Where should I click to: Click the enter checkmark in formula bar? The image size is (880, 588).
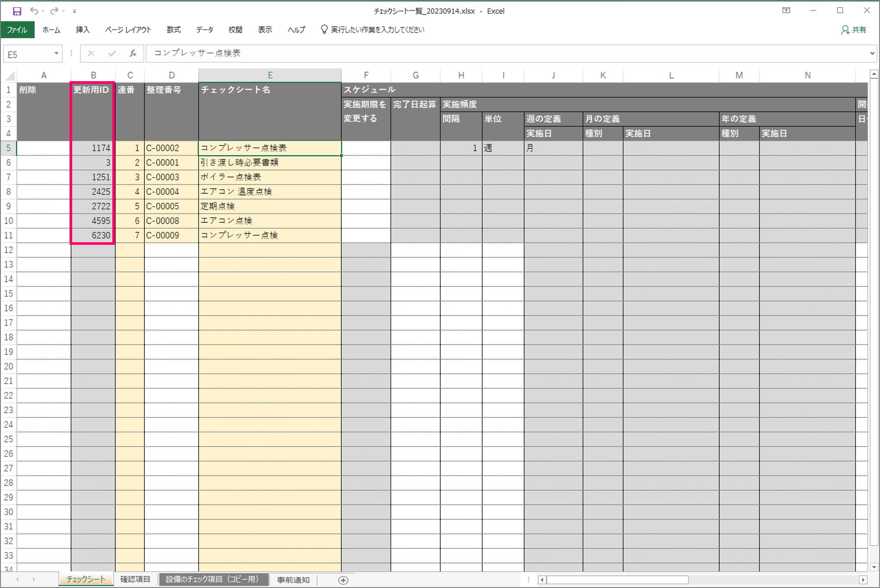point(112,54)
